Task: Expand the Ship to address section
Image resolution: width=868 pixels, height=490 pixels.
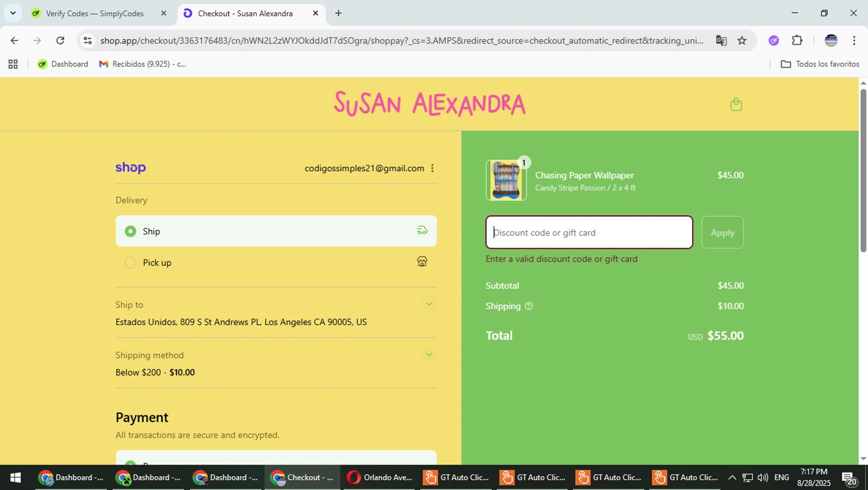Action: click(429, 304)
